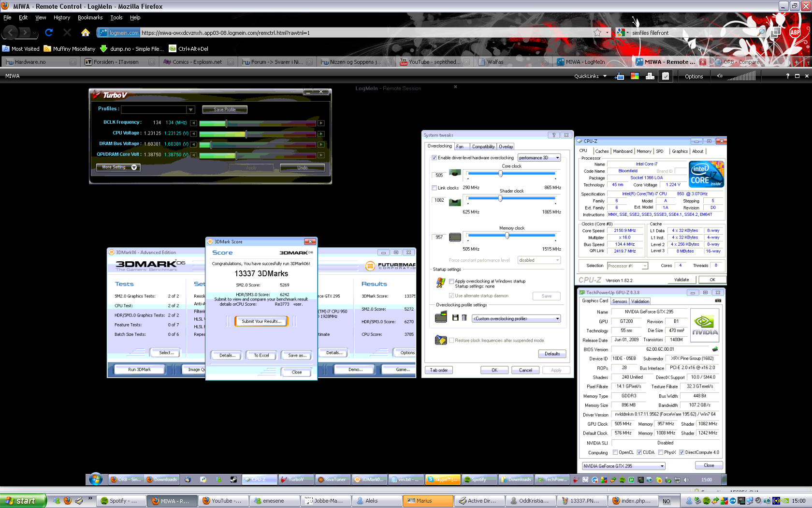
Task: Open remote Windows 7 Start orb
Action: click(96, 479)
